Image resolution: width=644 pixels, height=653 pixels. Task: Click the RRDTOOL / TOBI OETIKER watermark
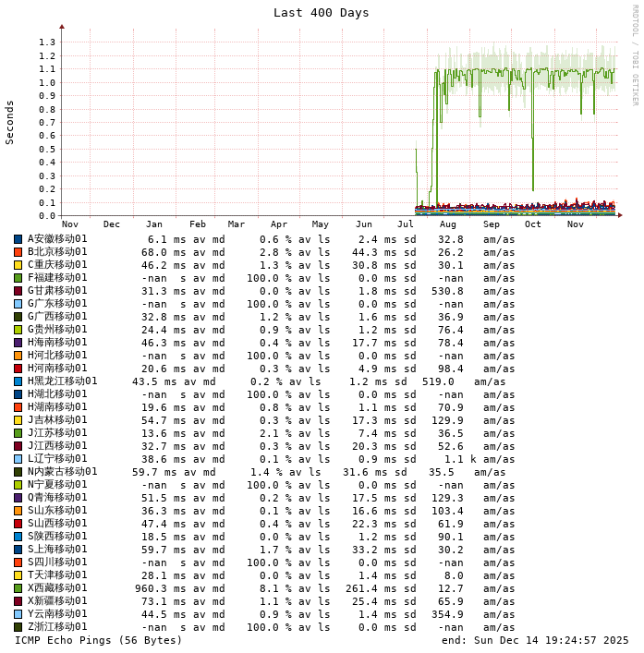coord(635,55)
